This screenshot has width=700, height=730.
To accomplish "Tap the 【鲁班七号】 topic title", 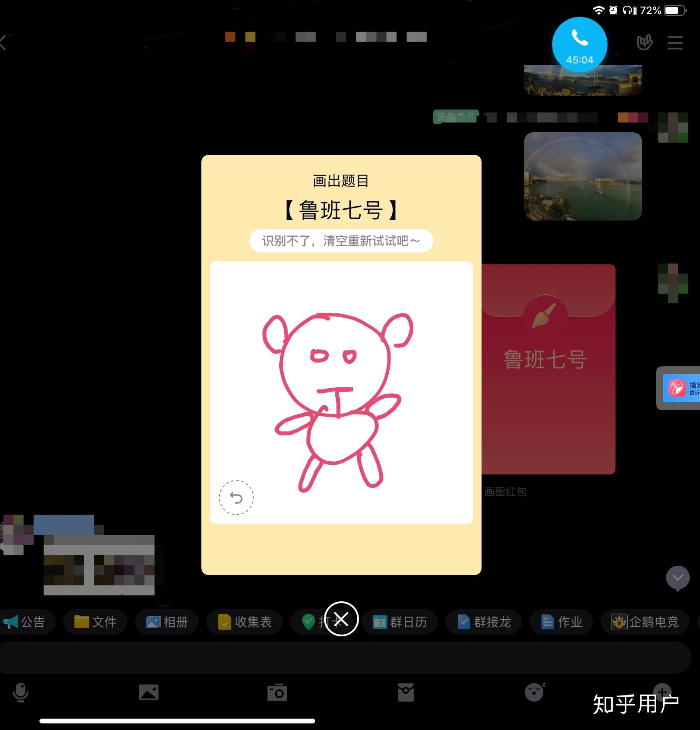I will (341, 210).
